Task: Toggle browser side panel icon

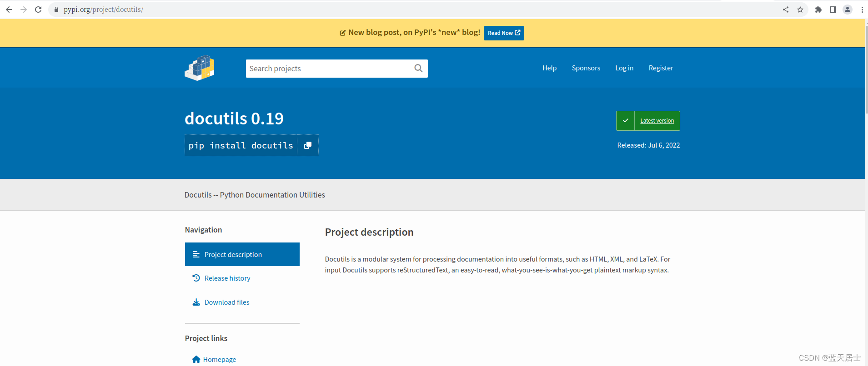Action: [x=833, y=10]
